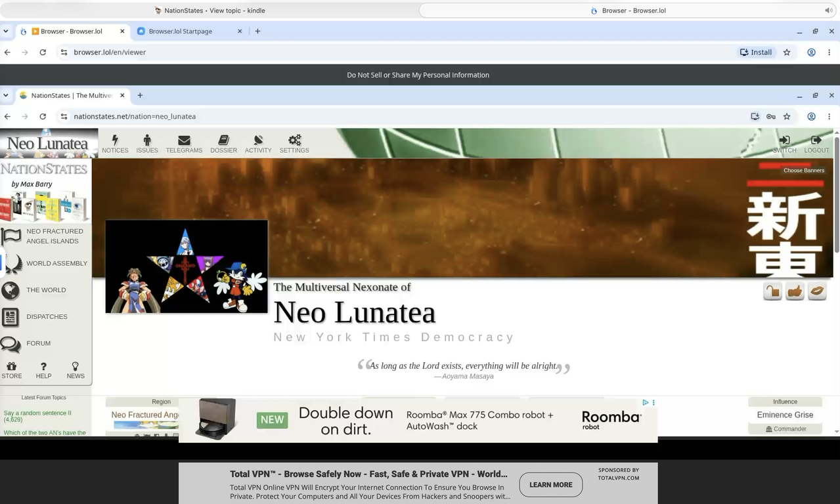840x504 pixels.
Task: Click The World globe icon
Action: pyautogui.click(x=11, y=290)
